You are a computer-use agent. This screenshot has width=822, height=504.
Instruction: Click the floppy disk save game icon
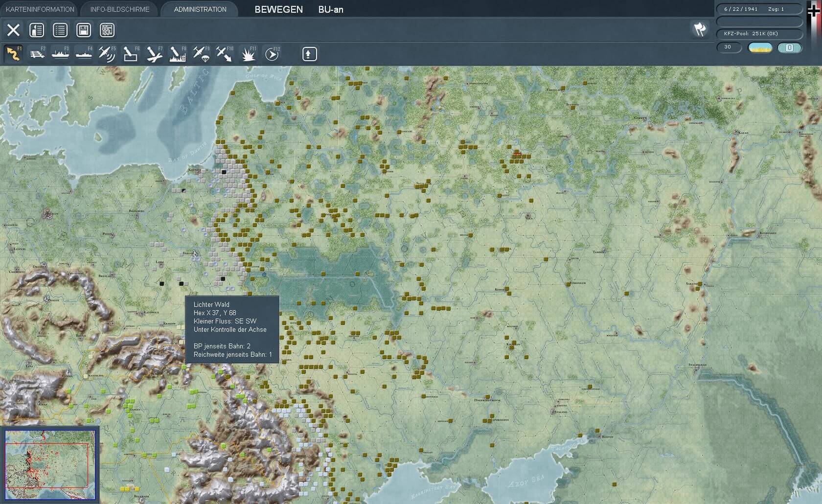tap(84, 30)
